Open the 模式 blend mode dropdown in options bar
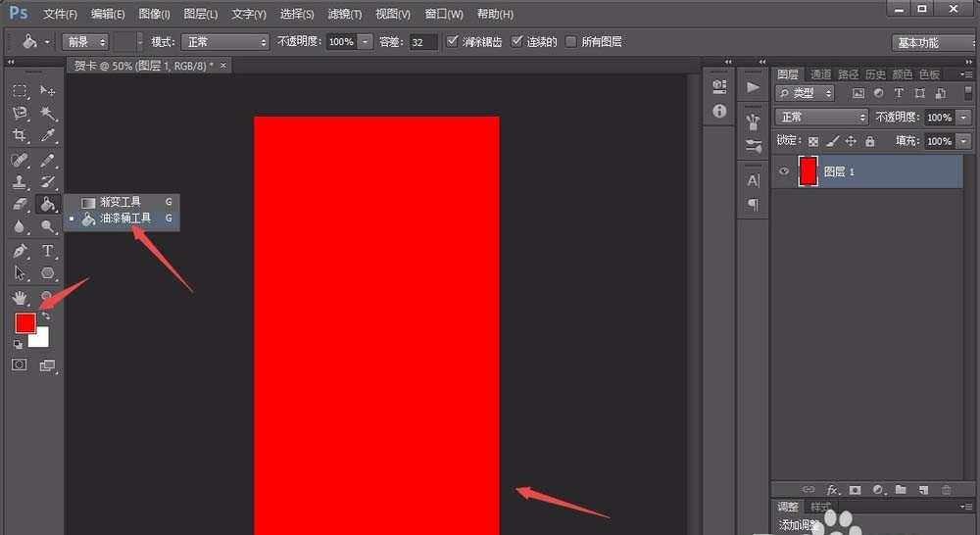Screen dimensions: 980x535 pos(224,42)
